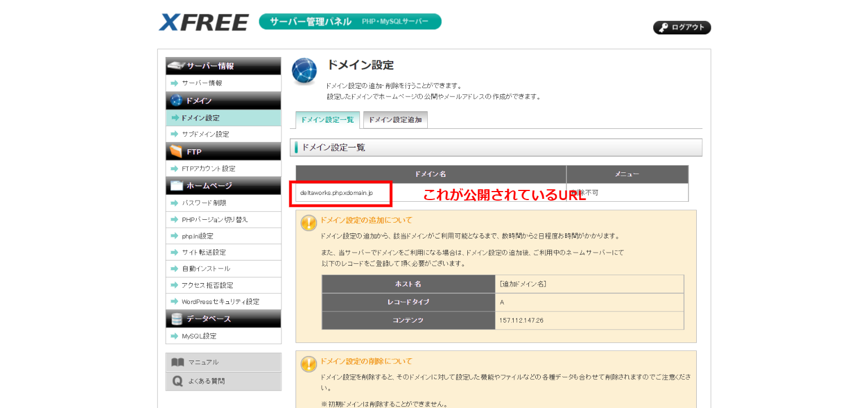The width and height of the screenshot is (868, 408).
Task: Click the warning icon beside ドメイン設定の追加について
Action: [x=309, y=223]
